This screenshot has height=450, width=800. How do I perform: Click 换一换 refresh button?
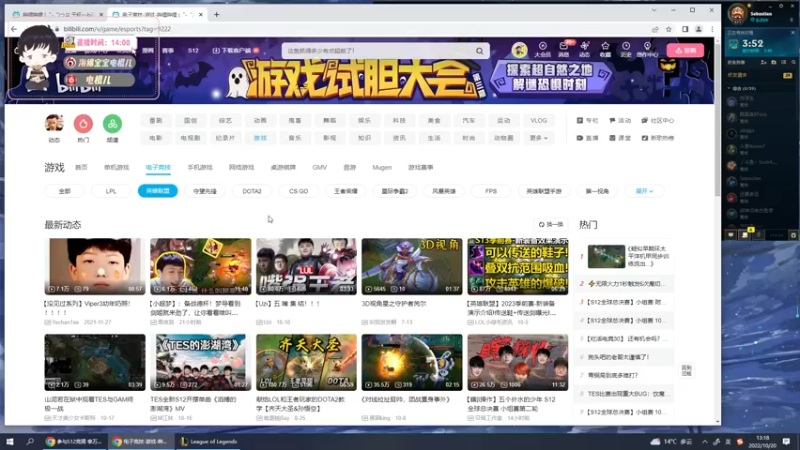(x=551, y=224)
